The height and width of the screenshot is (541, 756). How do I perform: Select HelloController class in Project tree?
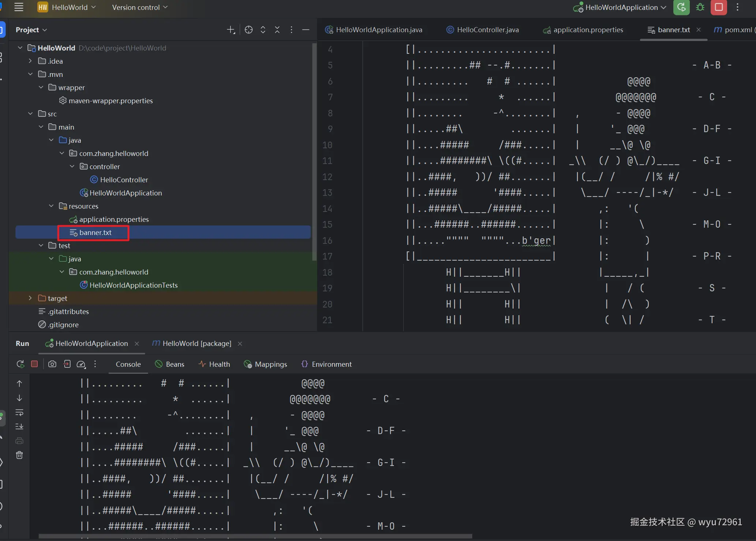(119, 180)
